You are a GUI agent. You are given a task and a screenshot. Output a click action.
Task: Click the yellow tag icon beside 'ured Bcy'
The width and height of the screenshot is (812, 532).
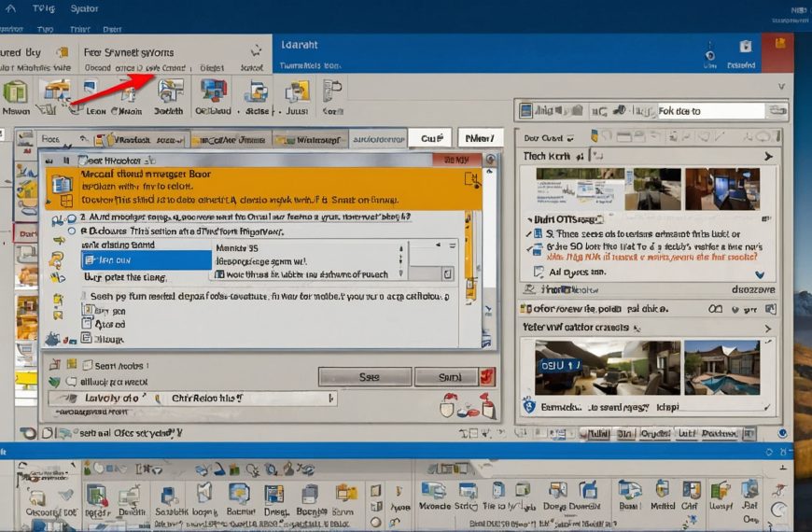pos(63,52)
